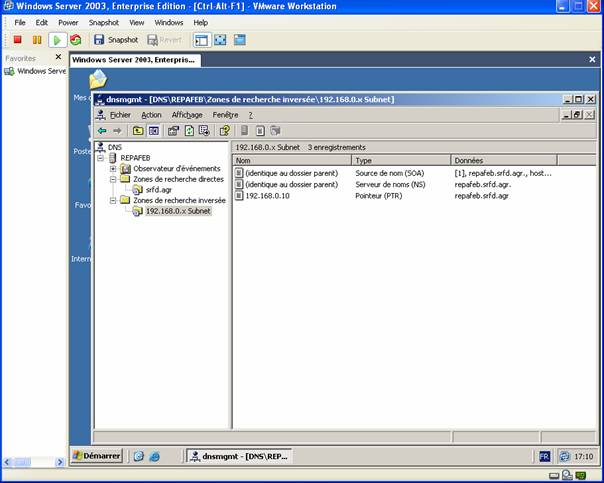Click the first quick launch icon beside Démarrer
604x483 pixels.
(139, 456)
